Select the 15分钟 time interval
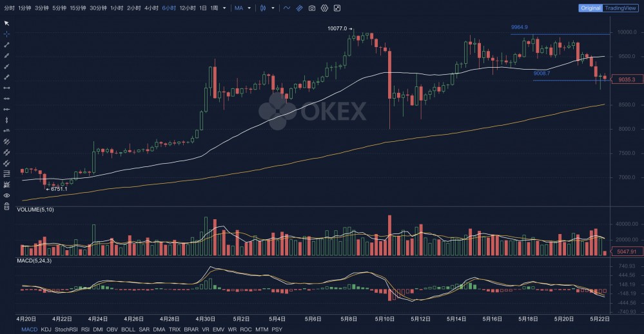Viewport: 644px width, 334px height. 77,8
